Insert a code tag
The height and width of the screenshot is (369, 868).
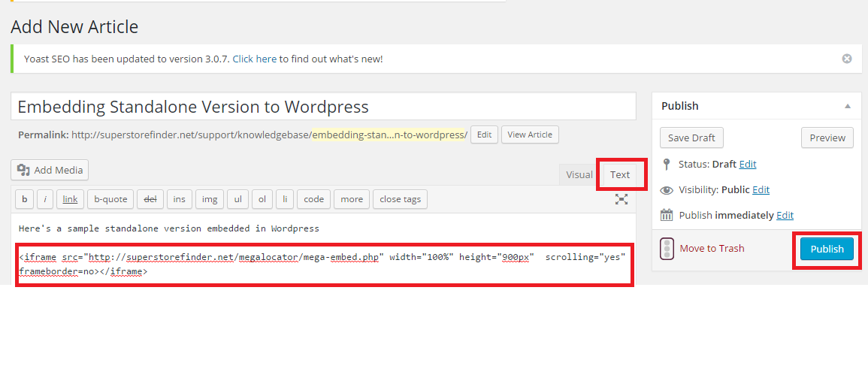click(314, 199)
